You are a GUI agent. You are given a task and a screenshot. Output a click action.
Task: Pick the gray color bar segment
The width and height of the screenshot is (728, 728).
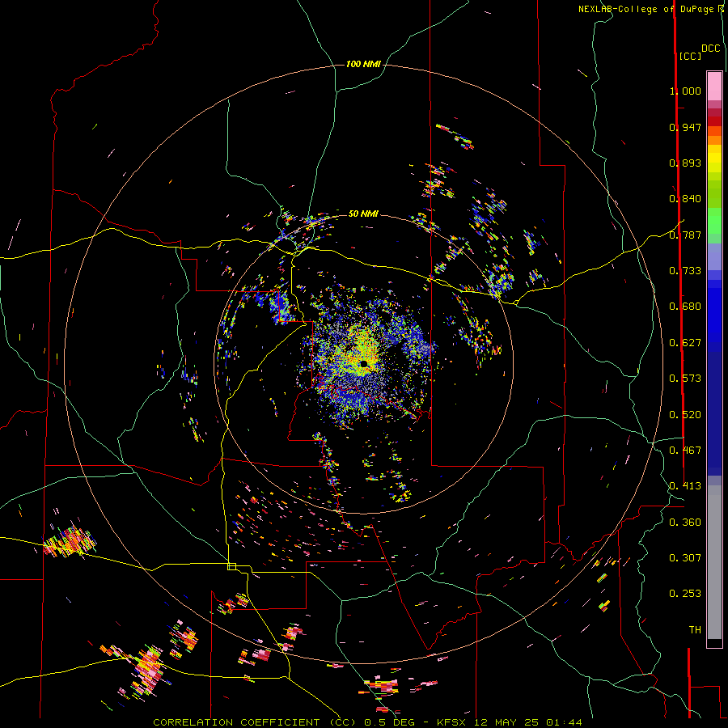click(x=714, y=562)
